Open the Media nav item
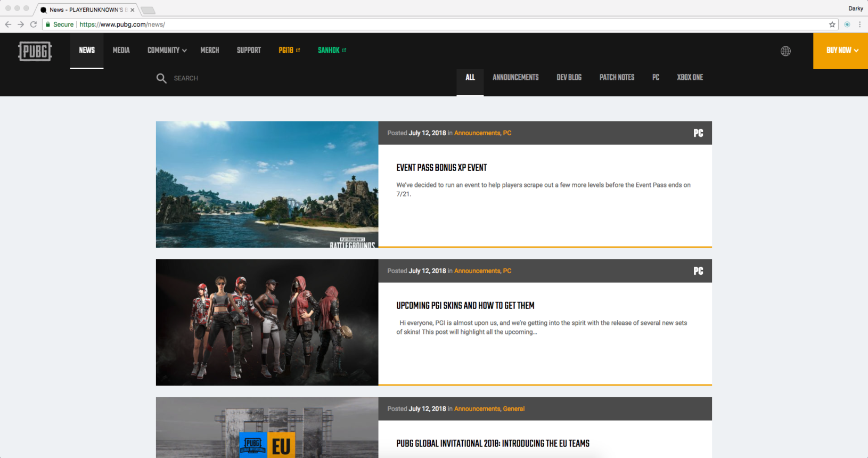 pyautogui.click(x=121, y=50)
